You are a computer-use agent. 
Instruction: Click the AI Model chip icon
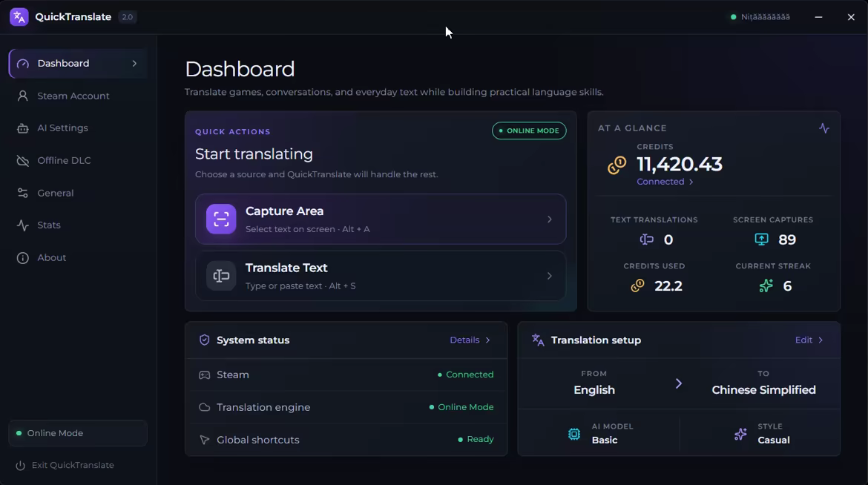574,434
